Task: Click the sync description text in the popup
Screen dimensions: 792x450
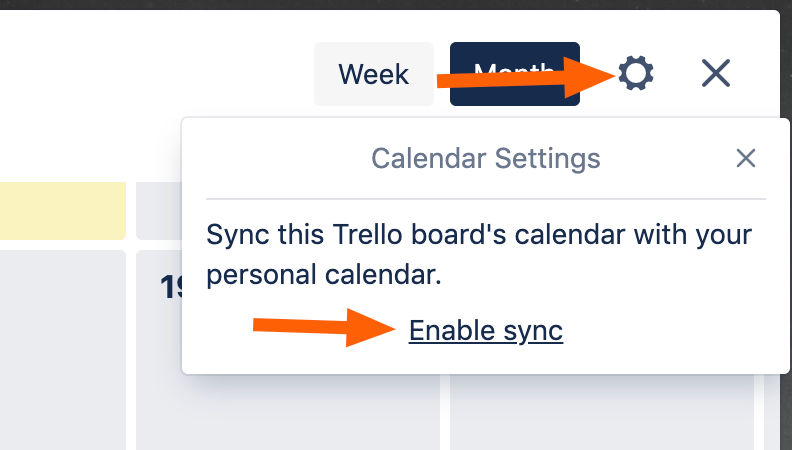Action: (x=479, y=255)
